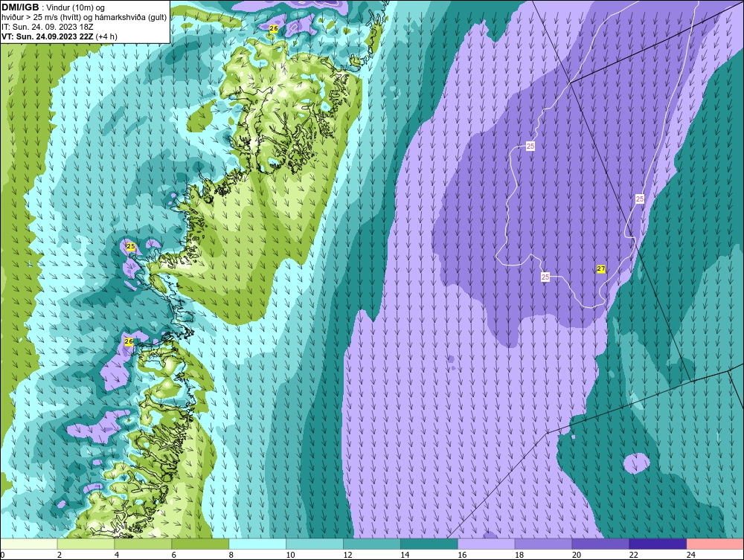Image resolution: width=744 pixels, height=560 pixels.
Task: Click the yellow 26 gust label north of the peninsula
Action: coord(273,28)
